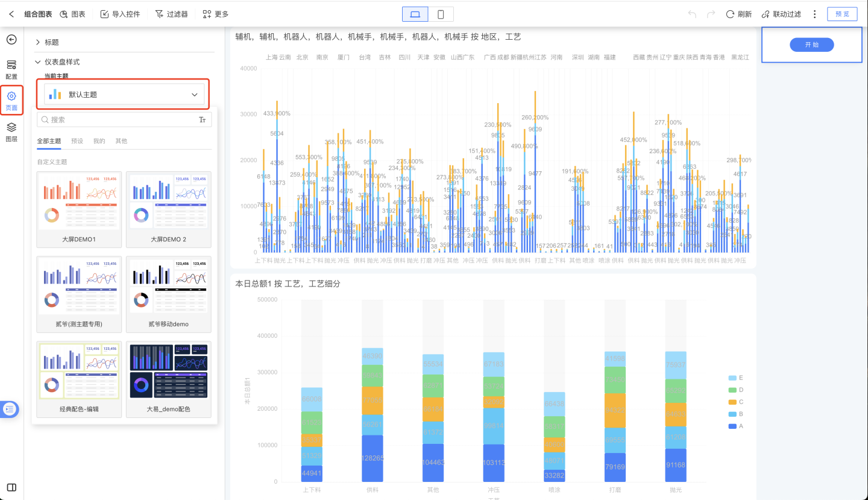Open the 图层 layers sidebar panel

(11, 131)
